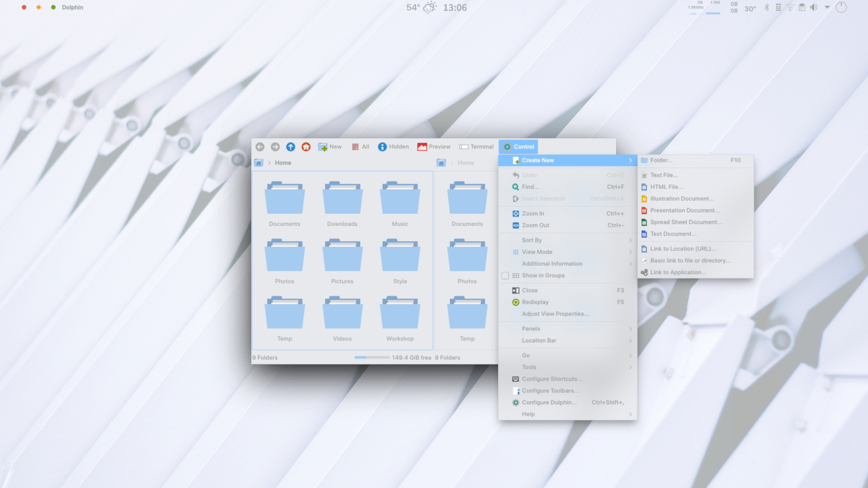Expand the Help submenu
Viewport: 868px width, 488px height.
(567, 414)
